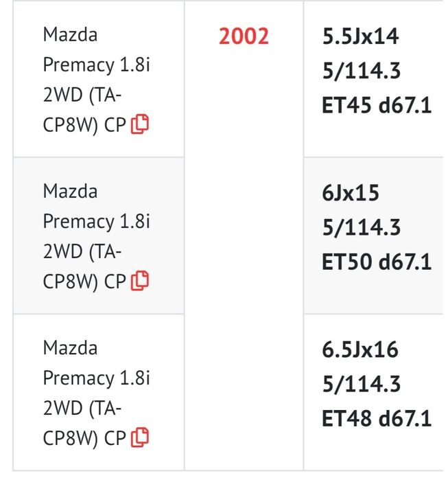Screen dimensions: 448x480
Task: Select the ET50 d67.1 offset value
Action: (x=377, y=262)
